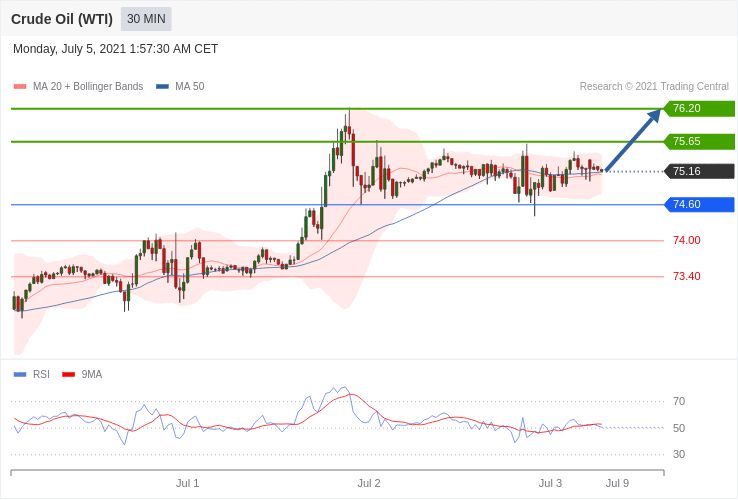Select the date line Monday, July 5, 2021
The image size is (738, 500).
[x=115, y=49]
